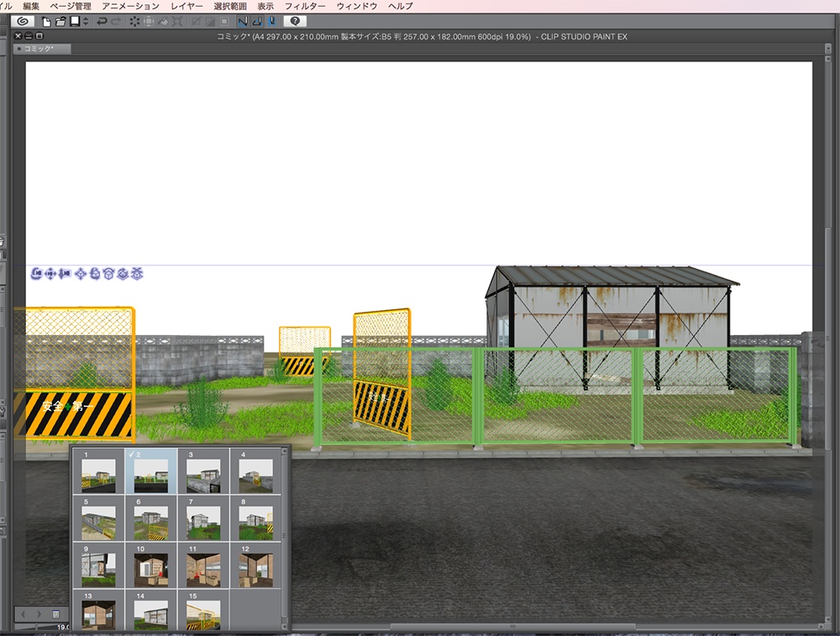Open the アニメーション menu
This screenshot has height=636, width=840.
(131, 6)
